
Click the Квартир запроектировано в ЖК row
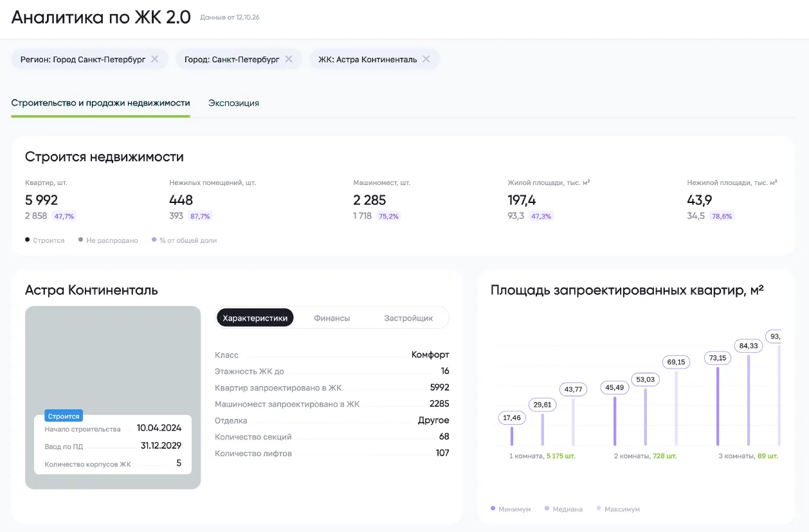pyautogui.click(x=332, y=387)
